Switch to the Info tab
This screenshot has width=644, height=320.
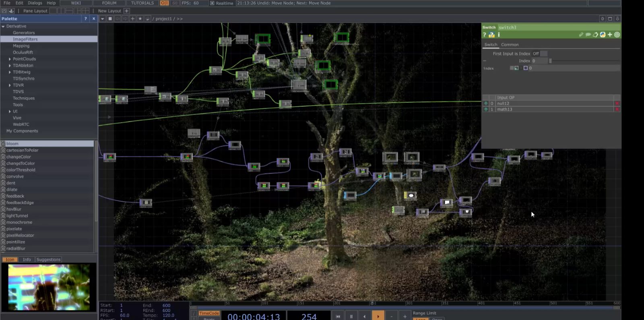27,260
